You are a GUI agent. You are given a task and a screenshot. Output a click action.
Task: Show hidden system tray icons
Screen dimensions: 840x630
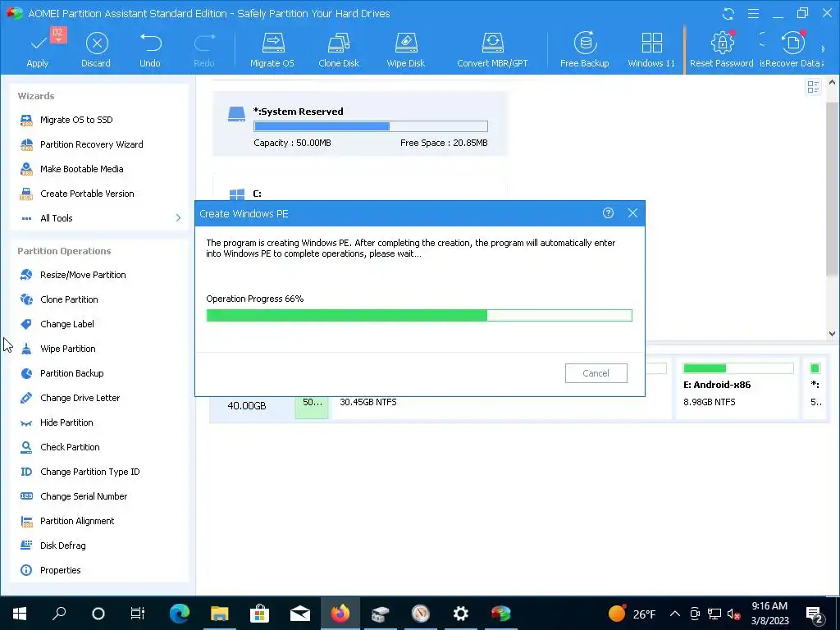(675, 614)
